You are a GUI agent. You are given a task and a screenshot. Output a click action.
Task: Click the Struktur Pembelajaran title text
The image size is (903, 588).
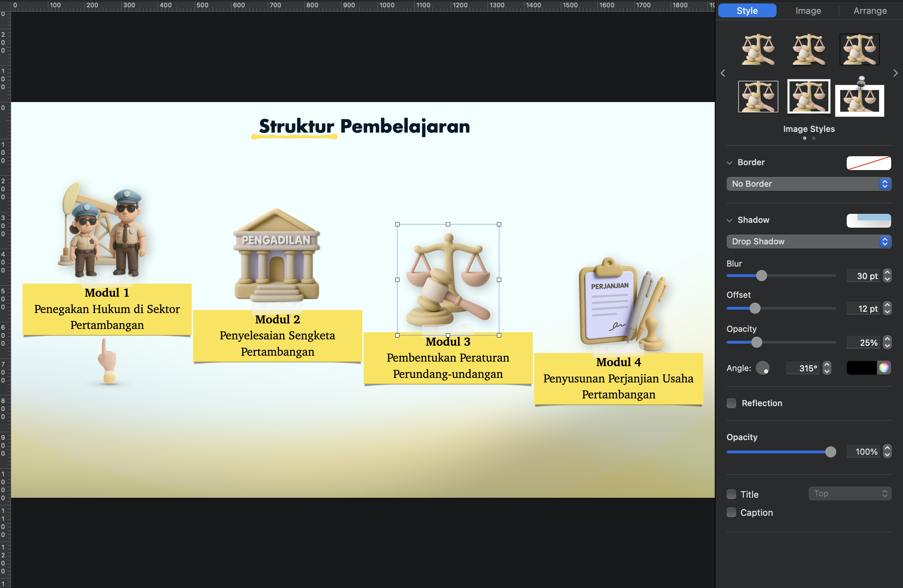[x=364, y=127]
